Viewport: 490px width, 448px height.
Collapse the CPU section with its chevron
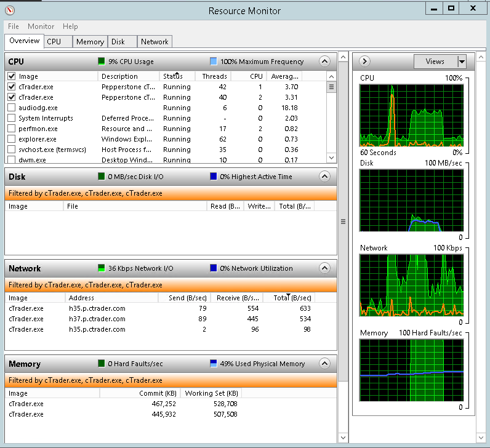(324, 62)
